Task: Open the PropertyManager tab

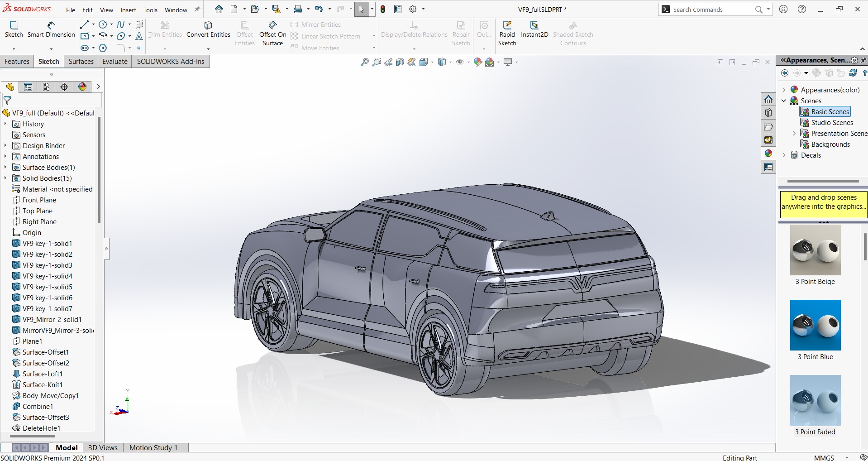Action: coord(28,87)
